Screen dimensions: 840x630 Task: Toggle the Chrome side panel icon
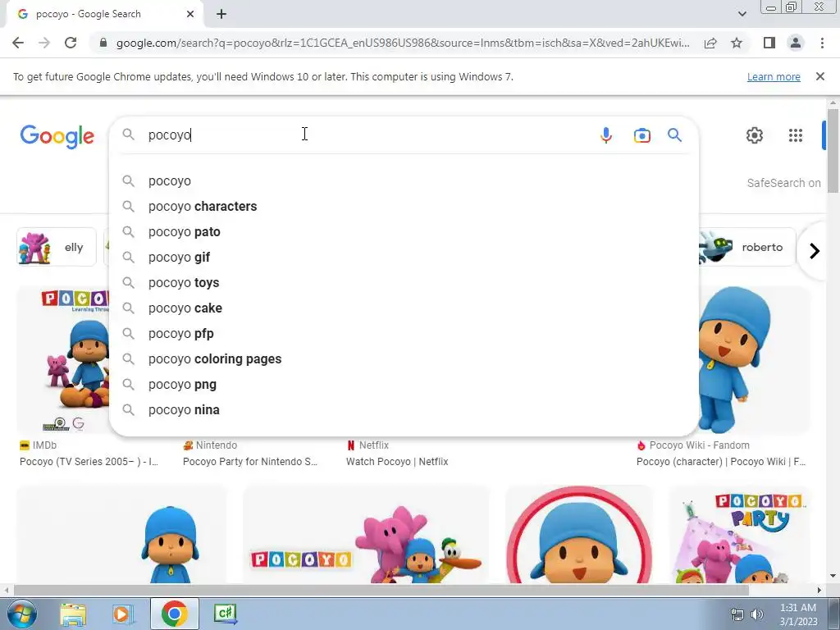tap(769, 43)
